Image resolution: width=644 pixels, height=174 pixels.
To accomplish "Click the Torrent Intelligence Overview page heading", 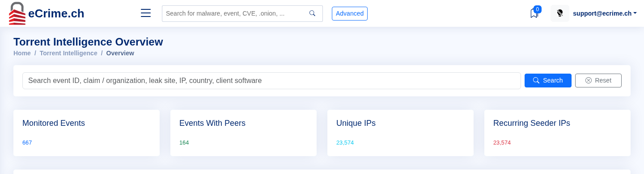I will click(x=88, y=42).
